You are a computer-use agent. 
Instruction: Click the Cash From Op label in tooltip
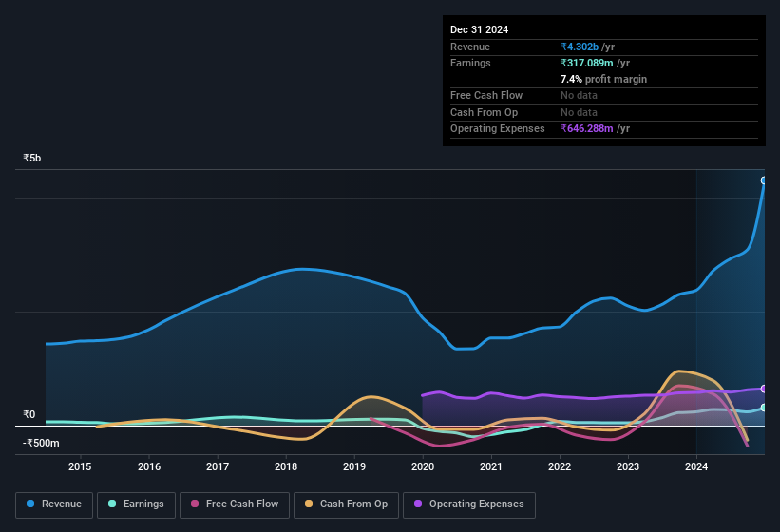point(484,112)
